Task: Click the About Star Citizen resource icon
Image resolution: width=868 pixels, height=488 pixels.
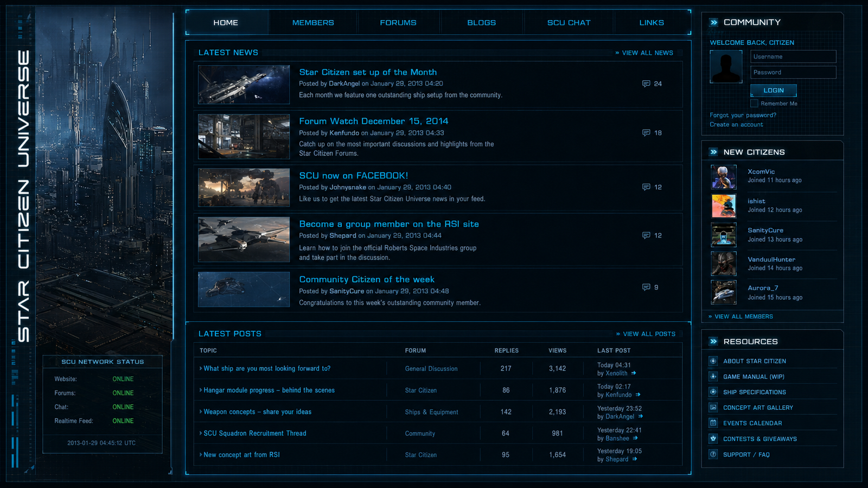Action: pos(713,361)
